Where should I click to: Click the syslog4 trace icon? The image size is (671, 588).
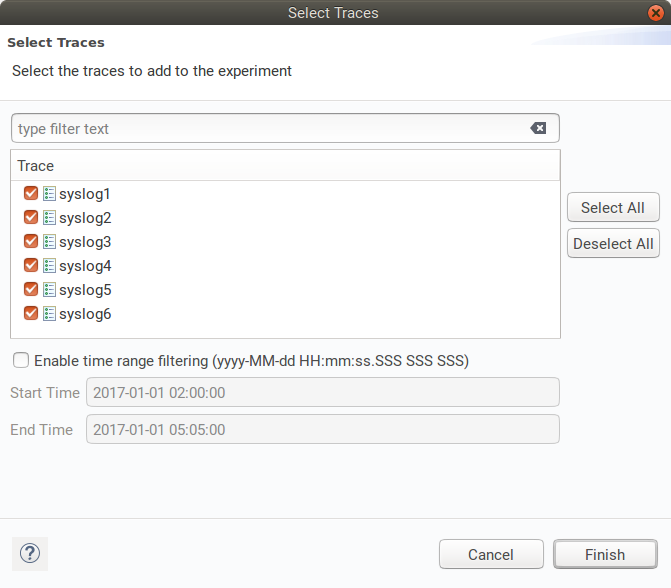tap(49, 266)
